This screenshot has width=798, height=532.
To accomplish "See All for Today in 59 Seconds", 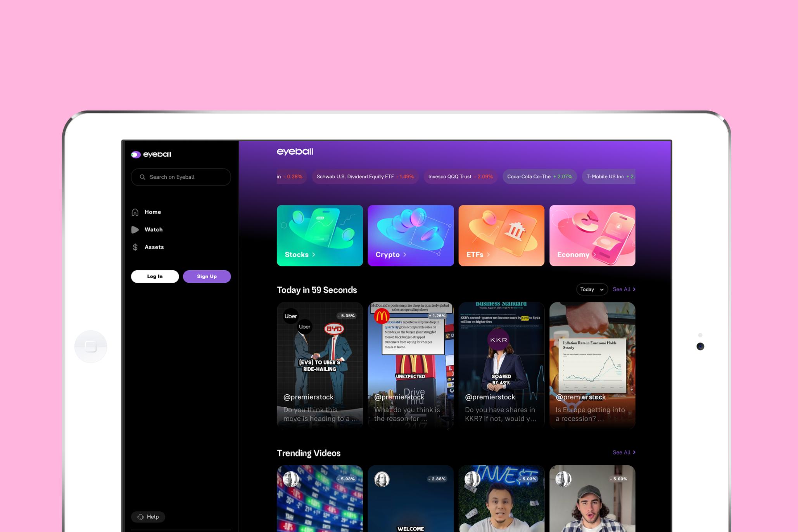I will click(624, 289).
